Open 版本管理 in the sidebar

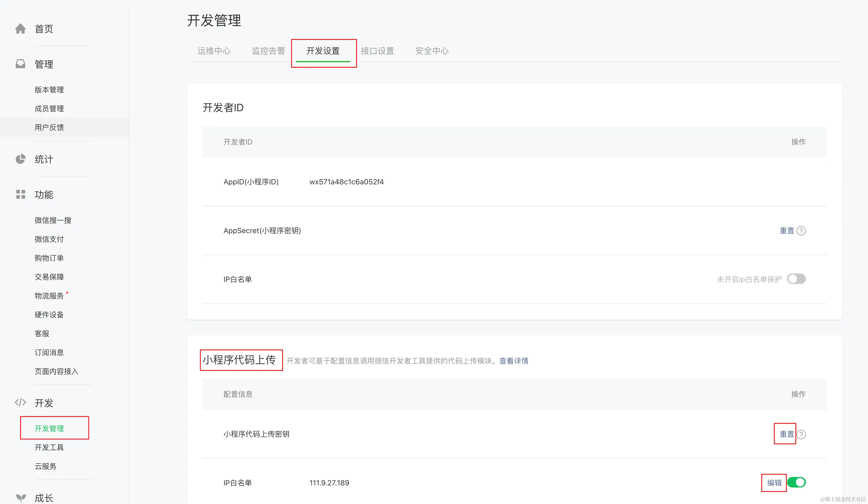point(49,90)
